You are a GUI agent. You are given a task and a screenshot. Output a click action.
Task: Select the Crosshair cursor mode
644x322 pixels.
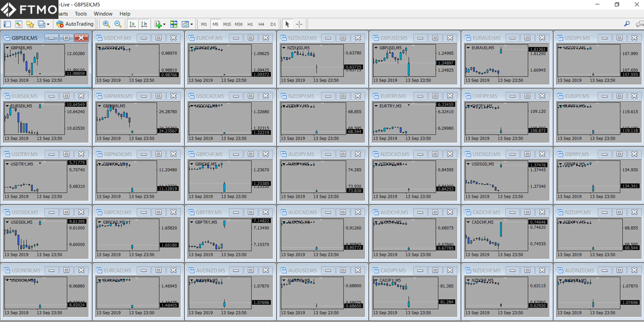299,24
